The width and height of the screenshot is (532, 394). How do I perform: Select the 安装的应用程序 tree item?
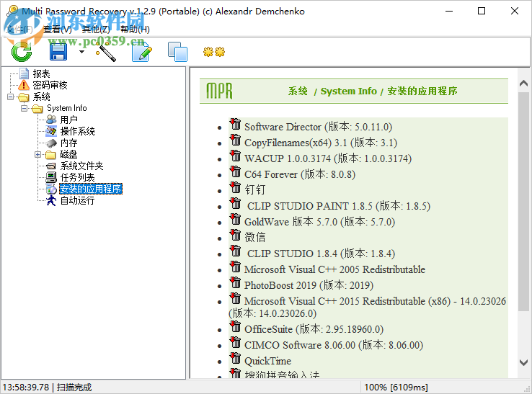tap(91, 189)
